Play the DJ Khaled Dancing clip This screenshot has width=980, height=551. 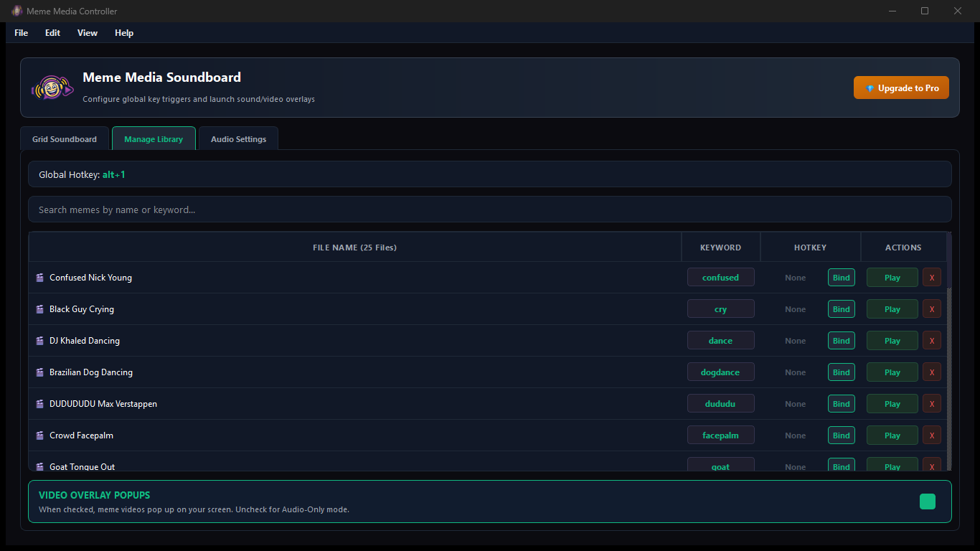[892, 341]
